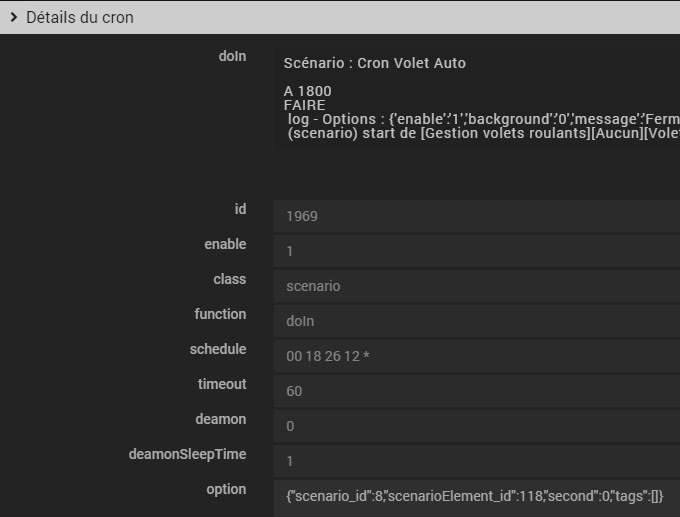Click the option field with scenario_id JSON
The width and height of the screenshot is (680, 517).
click(x=476, y=496)
